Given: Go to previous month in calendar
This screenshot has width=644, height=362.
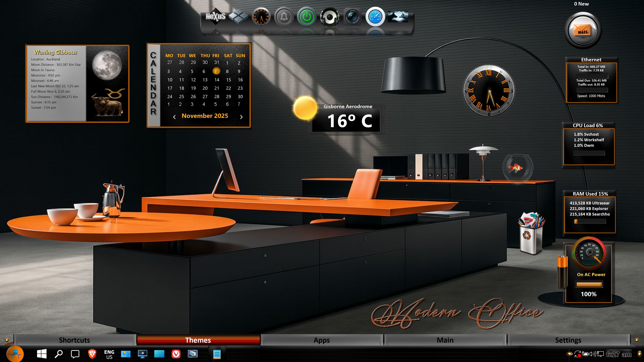Looking at the screenshot, I should click(x=174, y=117).
